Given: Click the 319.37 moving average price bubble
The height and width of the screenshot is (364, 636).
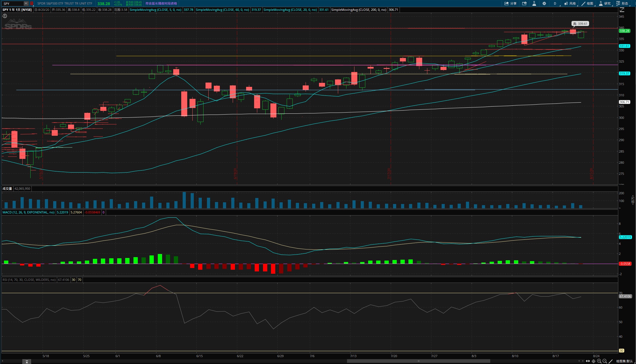Looking at the screenshot, I should pos(625,73).
